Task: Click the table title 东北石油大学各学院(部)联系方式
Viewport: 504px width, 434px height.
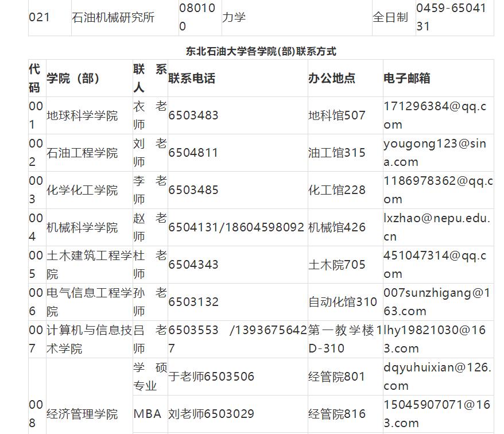Action: tap(261, 52)
